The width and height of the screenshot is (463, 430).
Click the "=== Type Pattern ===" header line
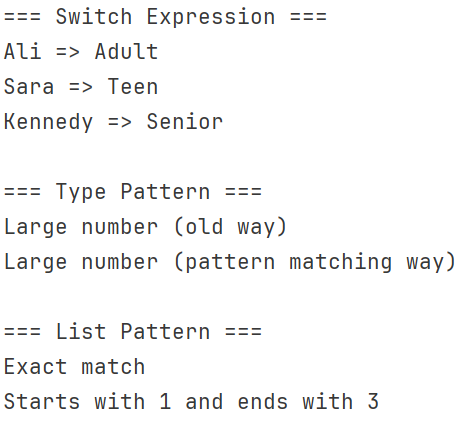coord(133,192)
